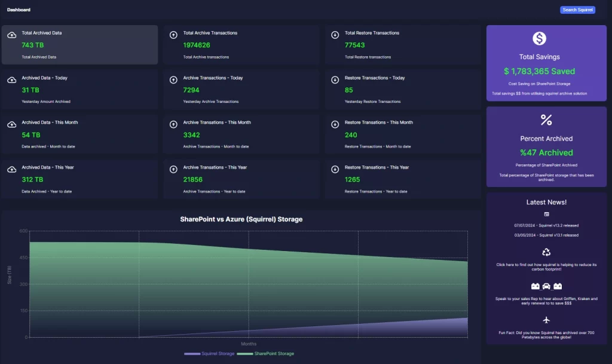Screen dimensions: 612x364
Task: Click the Total Restore Transactions download icon
Action: pos(335,35)
